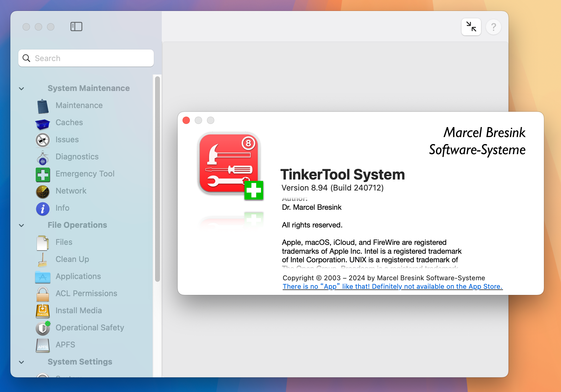This screenshot has width=561, height=392.
Task: Open the Files label in sidebar
Action: (x=64, y=242)
